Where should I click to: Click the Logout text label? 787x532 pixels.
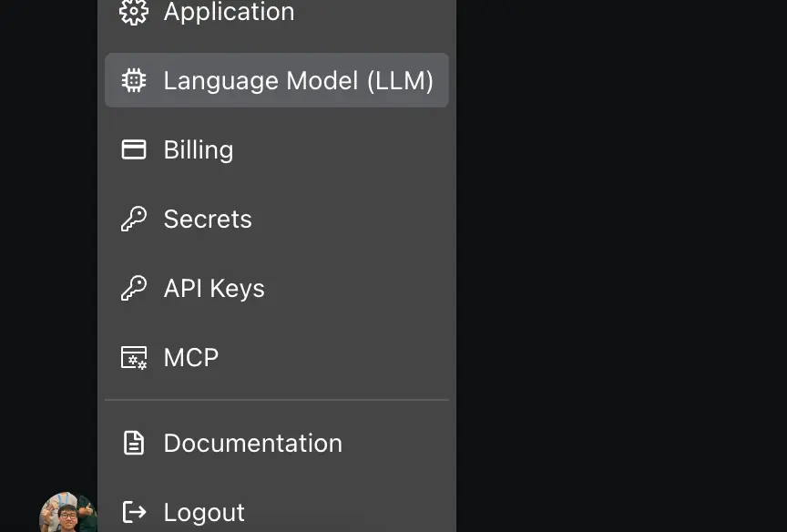pyautogui.click(x=203, y=512)
